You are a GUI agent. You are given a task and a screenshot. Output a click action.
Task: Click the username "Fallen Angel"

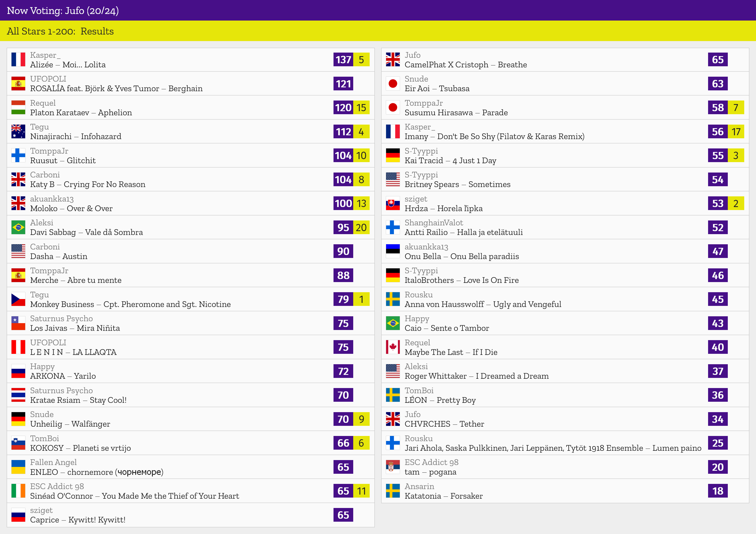(53, 462)
